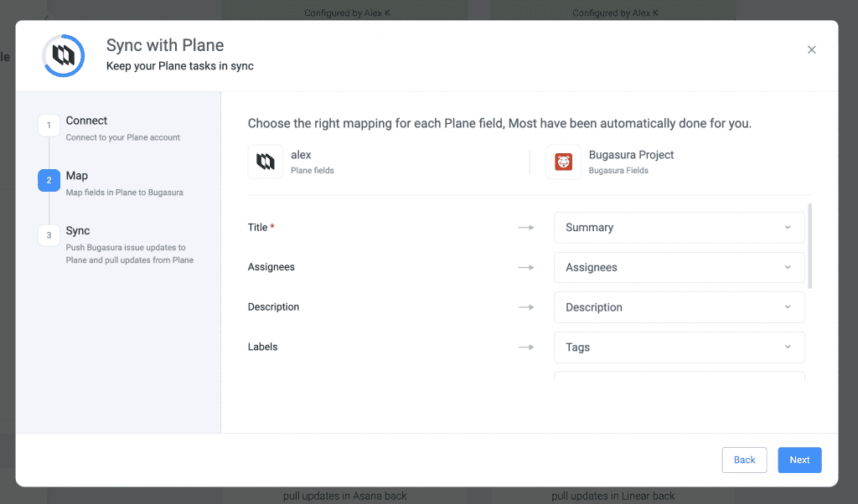Viewport: 858px width, 504px height.
Task: Click the 'Plane fields' caption
Action: pos(312,171)
